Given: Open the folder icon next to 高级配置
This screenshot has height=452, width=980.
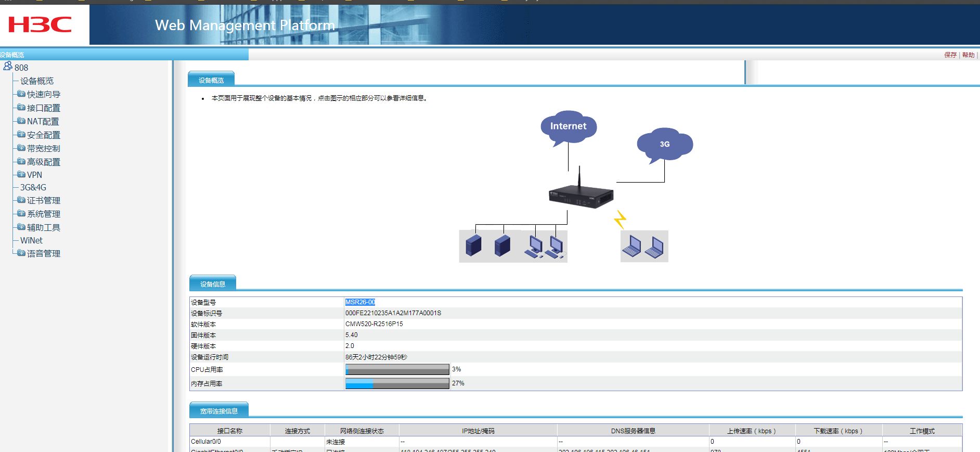Looking at the screenshot, I should point(21,161).
